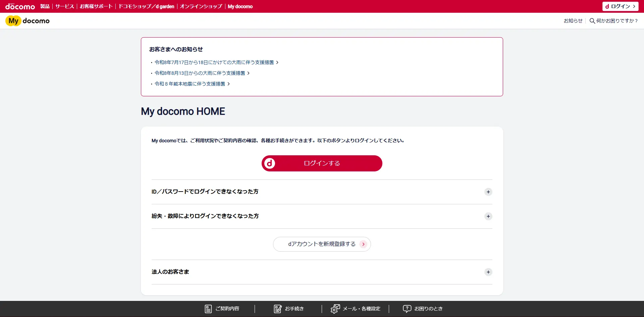Click the ID/パスワードでログインできなくなった方 heading text

point(205,192)
